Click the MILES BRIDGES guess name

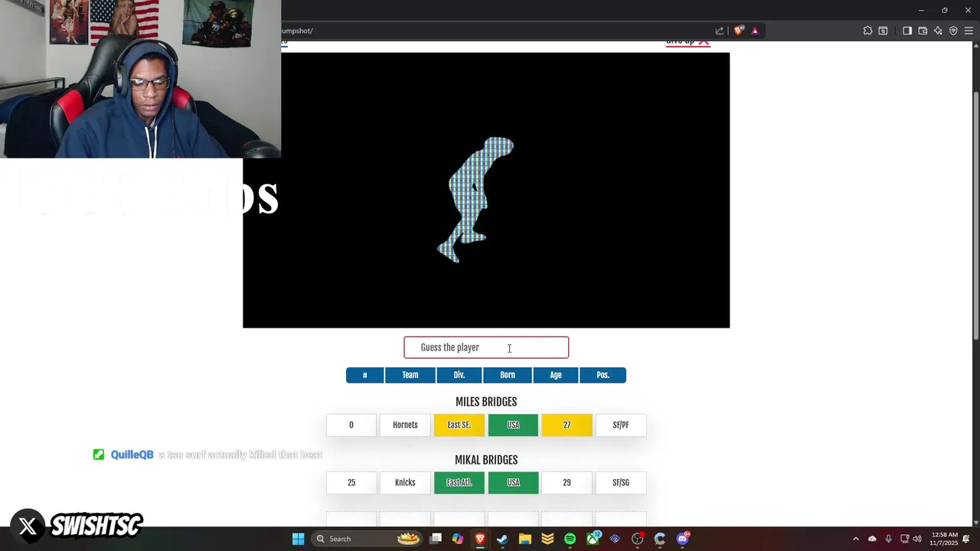pos(486,402)
